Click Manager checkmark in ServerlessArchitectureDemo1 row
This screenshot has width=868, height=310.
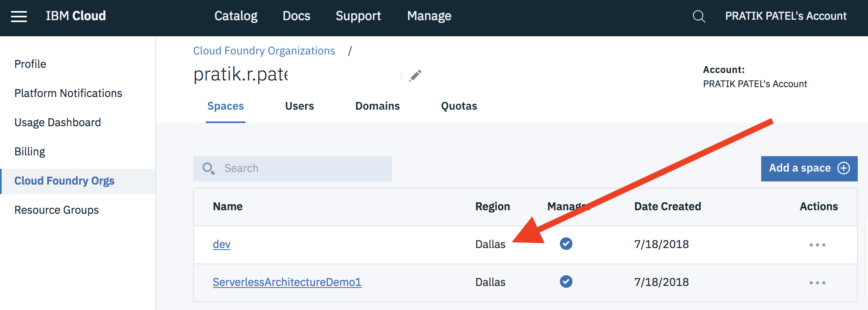[x=566, y=282]
